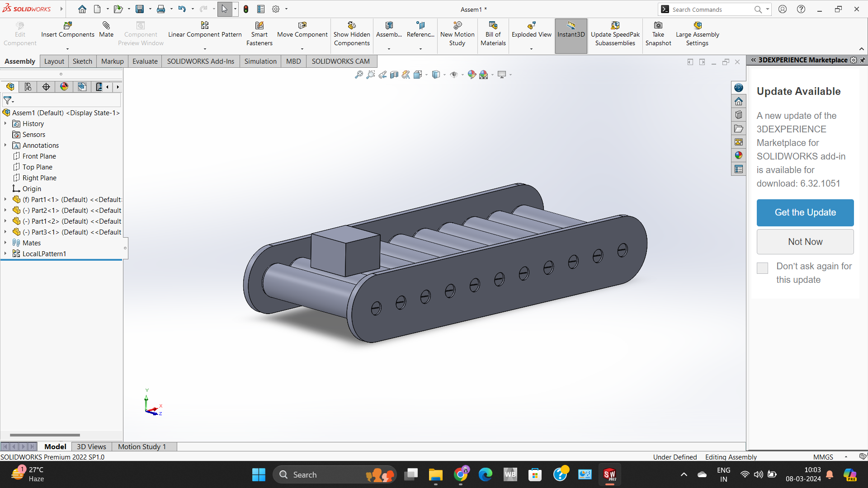Click Get the Update button

805,213
